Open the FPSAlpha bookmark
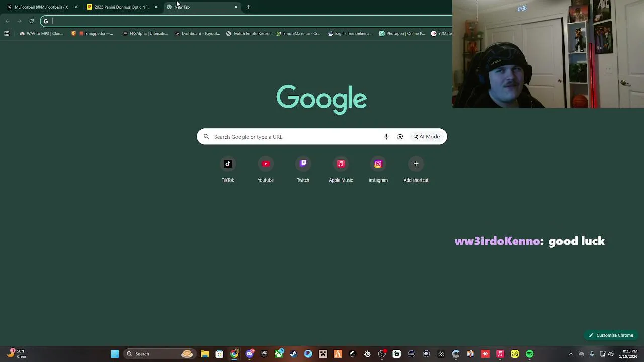 (145, 34)
